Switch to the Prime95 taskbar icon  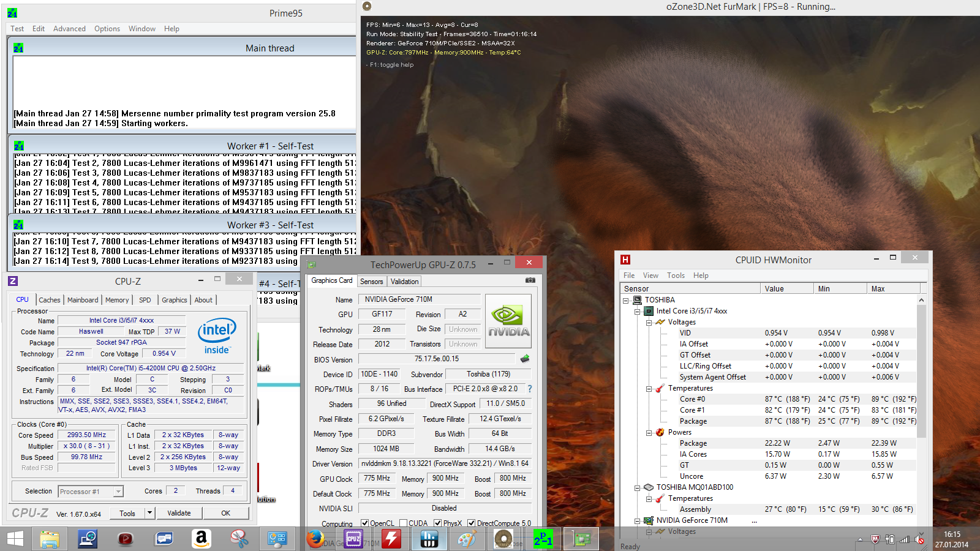pyautogui.click(x=543, y=539)
